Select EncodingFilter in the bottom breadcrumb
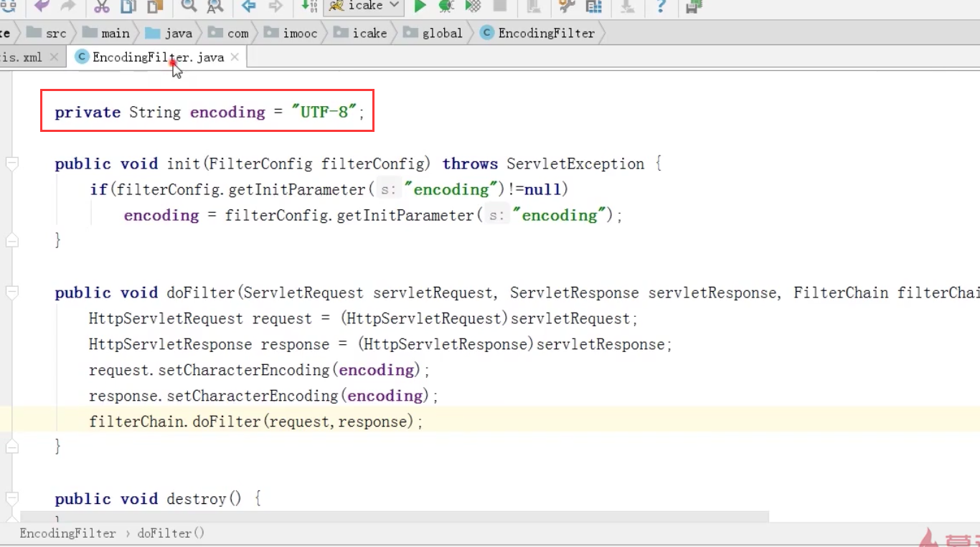This screenshot has width=980, height=547. (67, 533)
